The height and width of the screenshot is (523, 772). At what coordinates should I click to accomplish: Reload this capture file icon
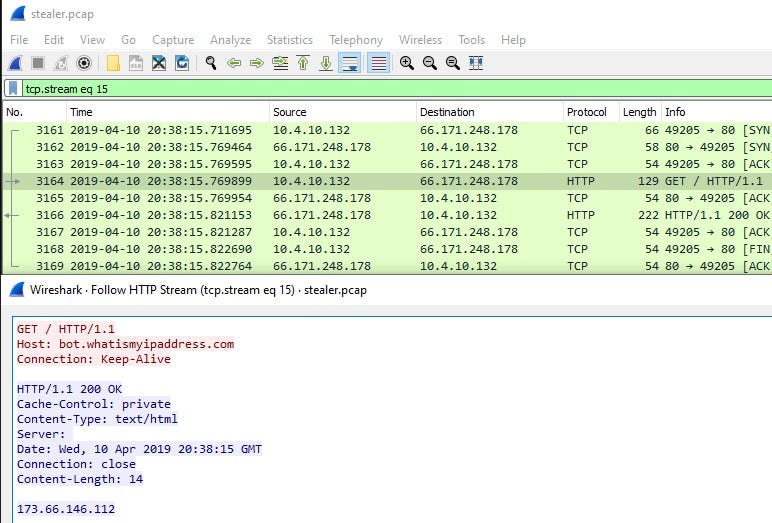point(182,63)
